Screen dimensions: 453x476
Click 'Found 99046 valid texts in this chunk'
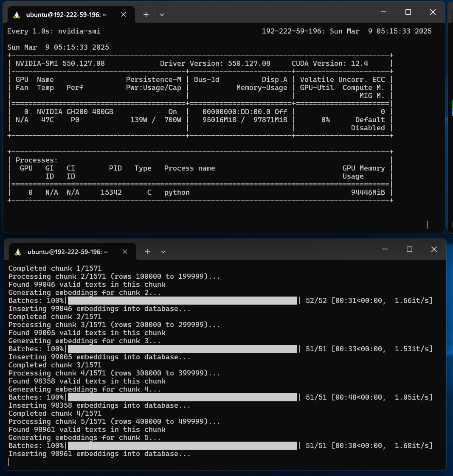click(87, 284)
